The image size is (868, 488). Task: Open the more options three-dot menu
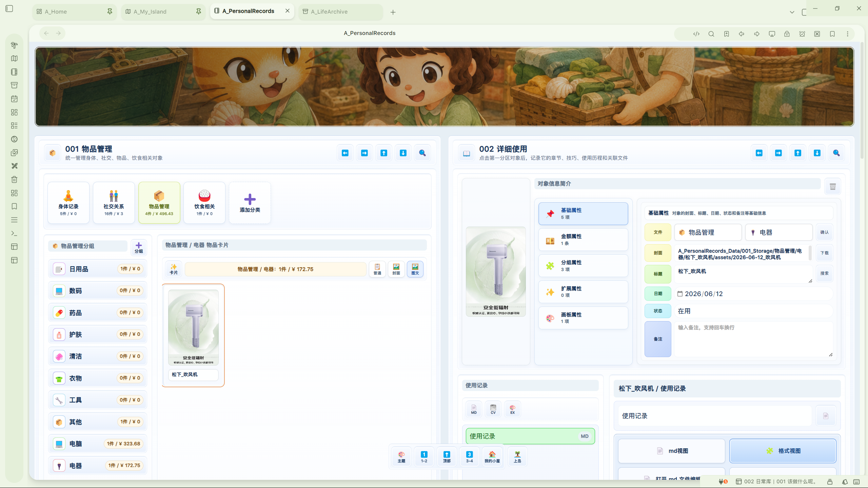[847, 34]
